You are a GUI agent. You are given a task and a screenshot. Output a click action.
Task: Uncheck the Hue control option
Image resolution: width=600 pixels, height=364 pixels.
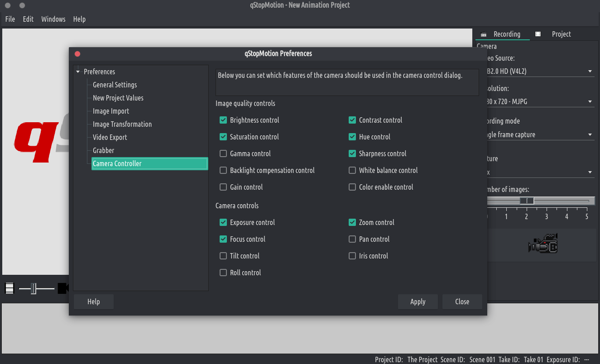point(352,137)
